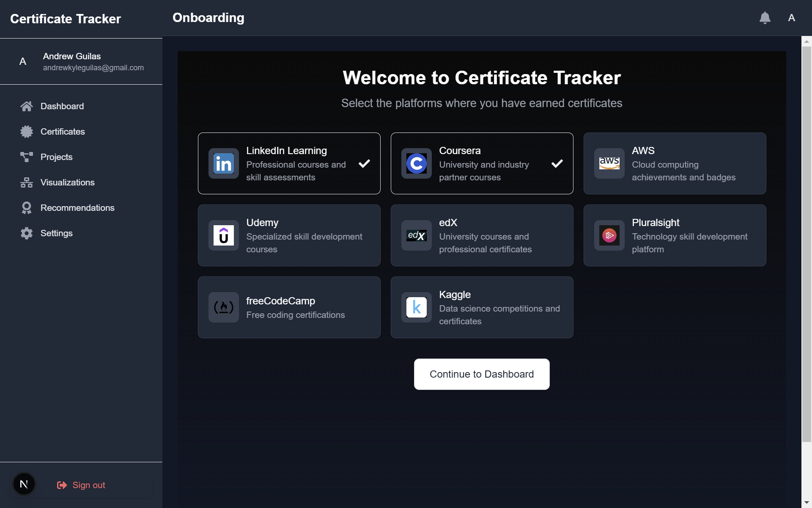Click the Kaggle k logo icon
Viewport: 812px width, 508px height.
tap(417, 307)
